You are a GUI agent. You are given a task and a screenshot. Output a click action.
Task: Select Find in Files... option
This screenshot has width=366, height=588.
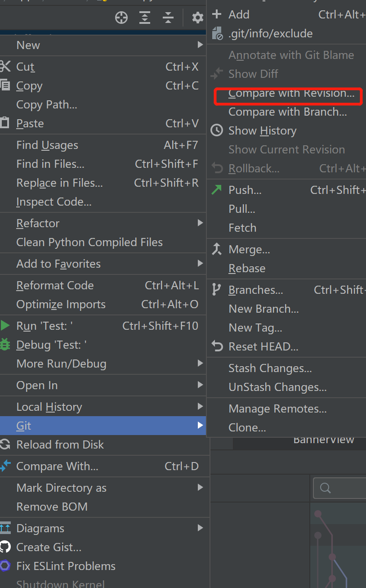click(50, 164)
